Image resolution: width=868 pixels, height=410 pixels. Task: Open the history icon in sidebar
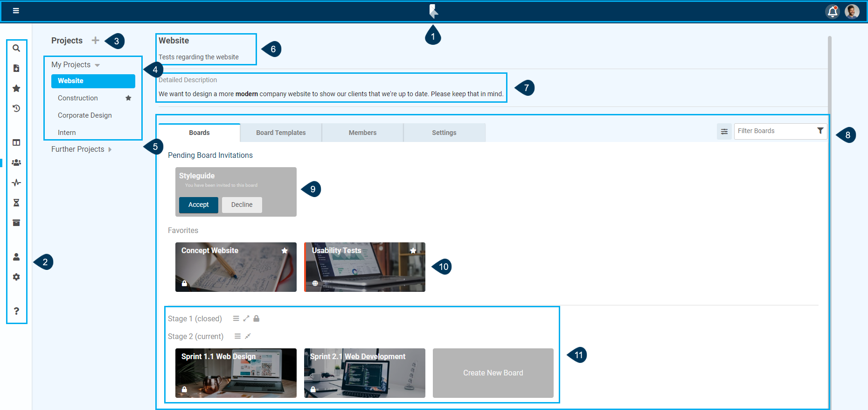tap(16, 108)
